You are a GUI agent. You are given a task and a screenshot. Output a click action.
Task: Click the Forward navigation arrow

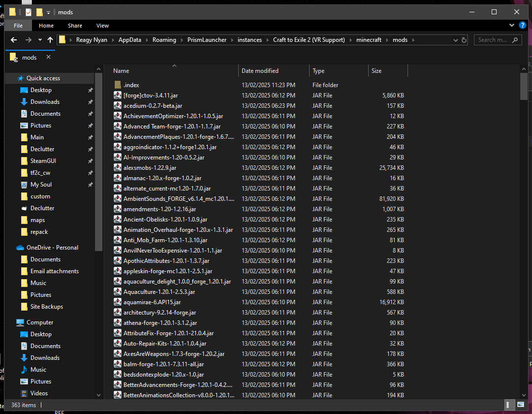[29, 40]
